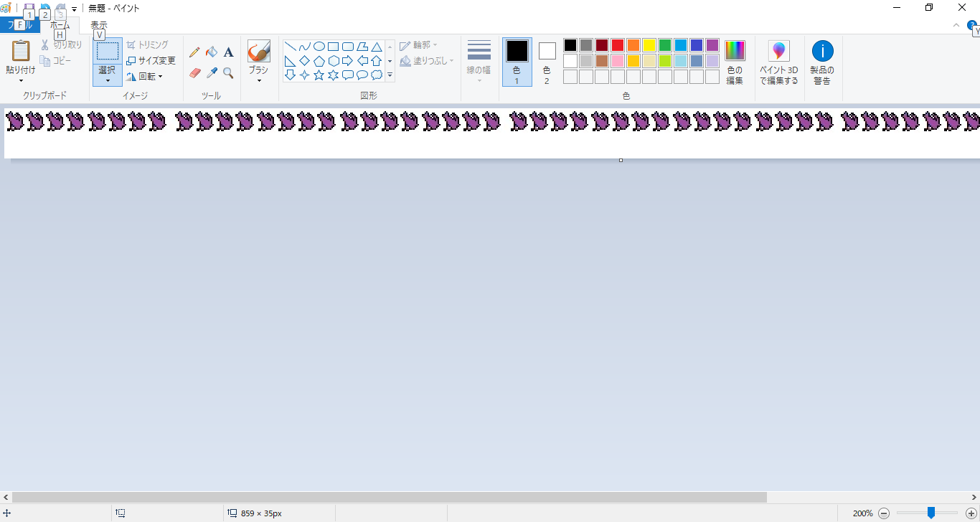
Task: Open the Customize Quick Access Toolbar arrow
Action: 74,9
